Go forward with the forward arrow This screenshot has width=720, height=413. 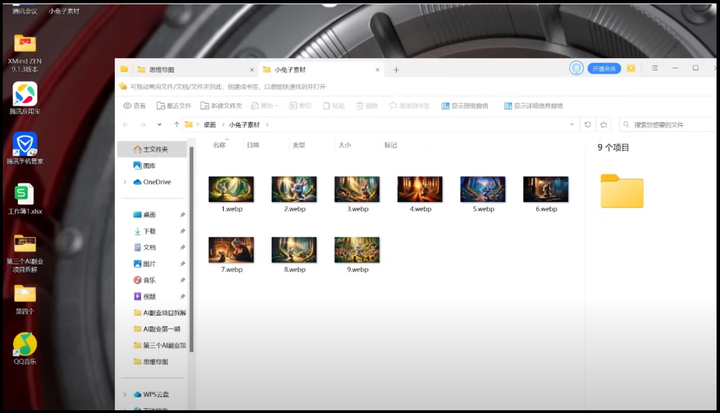point(143,124)
